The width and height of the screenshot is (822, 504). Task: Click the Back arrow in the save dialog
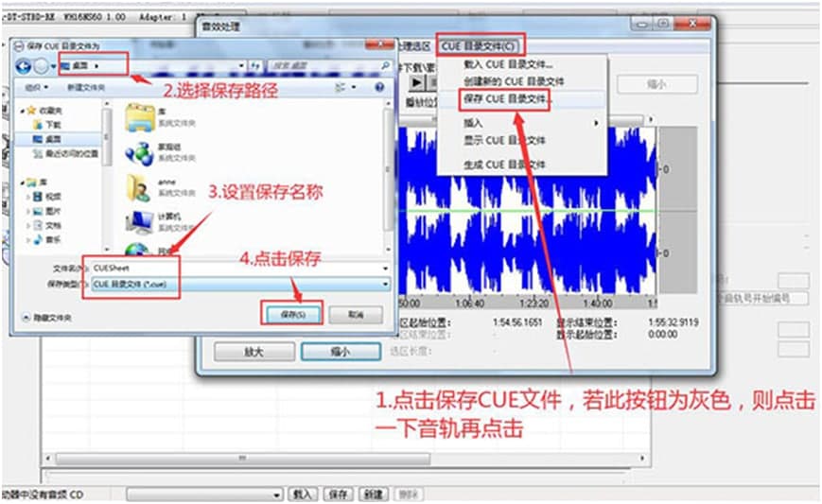tap(25, 65)
